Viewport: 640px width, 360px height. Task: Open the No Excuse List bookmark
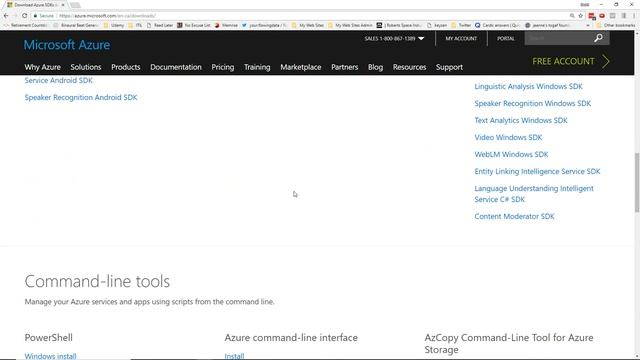[x=194, y=25]
